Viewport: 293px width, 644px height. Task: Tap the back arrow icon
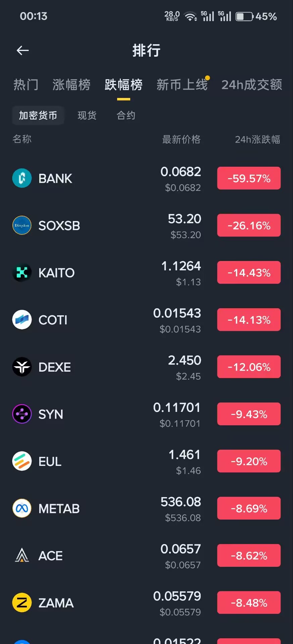pyautogui.click(x=22, y=51)
